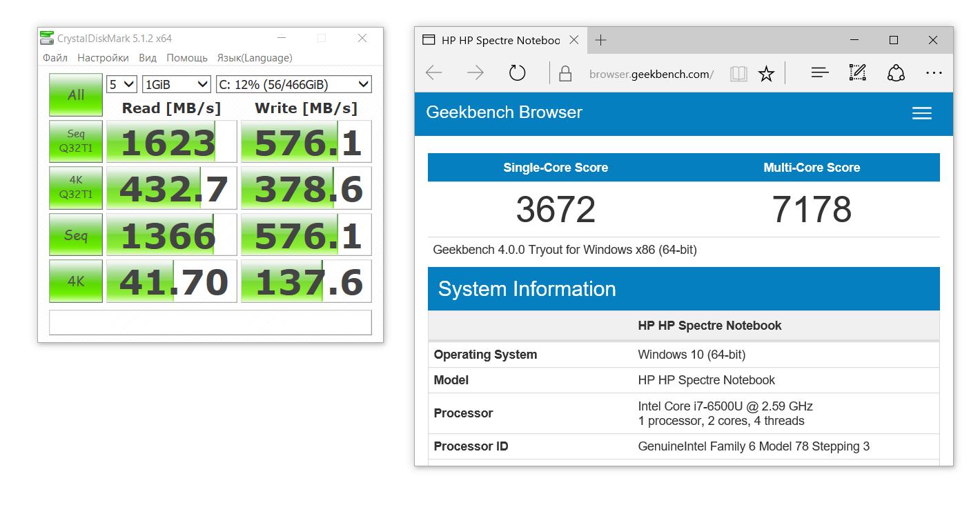The image size is (980, 505).
Task: Open the Вид menu
Action: point(148,57)
